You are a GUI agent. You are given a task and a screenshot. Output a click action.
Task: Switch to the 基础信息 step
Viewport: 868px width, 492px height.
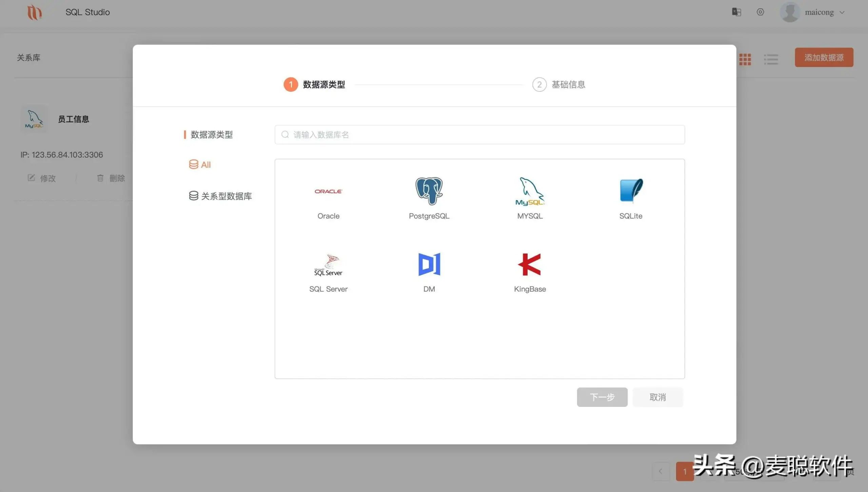coord(559,84)
